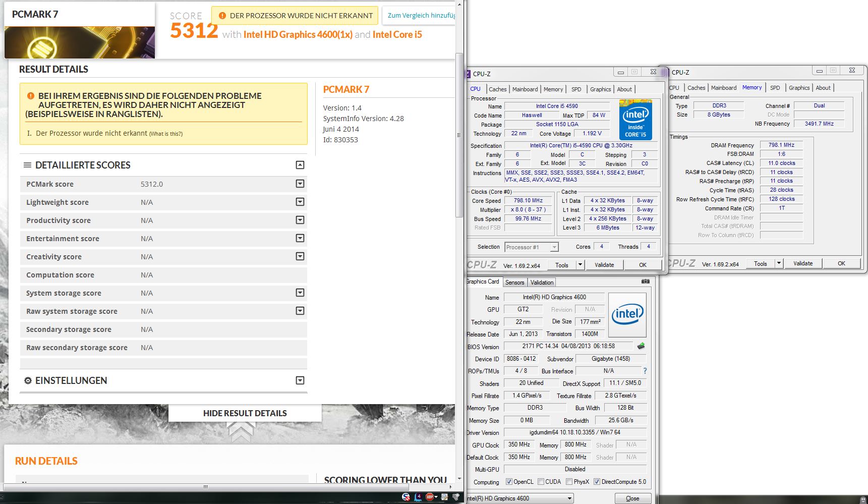Click the '5312.0' PCMark score value

pyautogui.click(x=152, y=184)
